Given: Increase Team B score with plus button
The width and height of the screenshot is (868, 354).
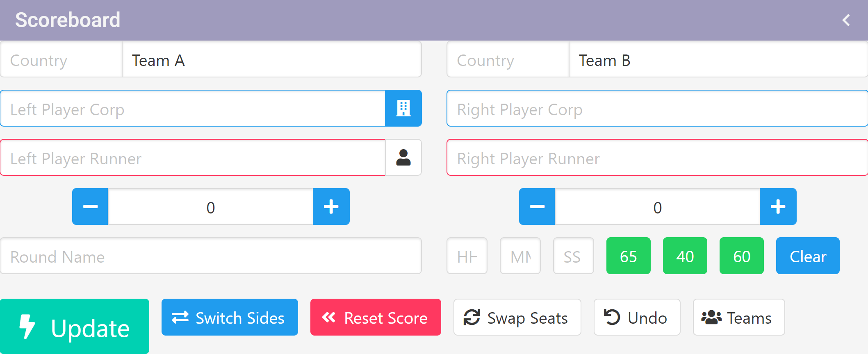Looking at the screenshot, I should pyautogui.click(x=778, y=207).
